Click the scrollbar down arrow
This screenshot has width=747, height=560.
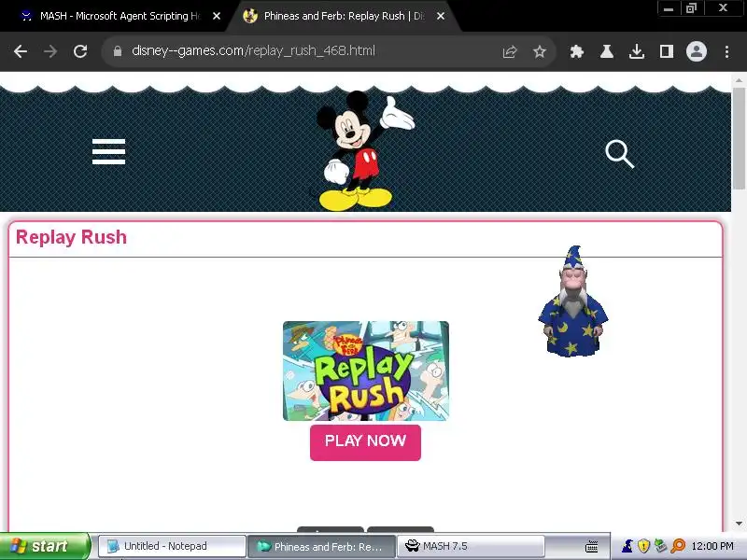[x=739, y=524]
